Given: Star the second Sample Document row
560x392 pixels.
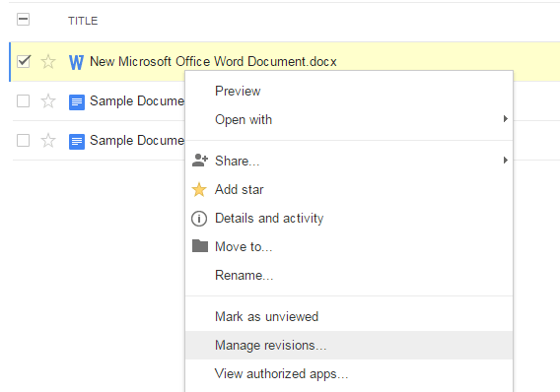Looking at the screenshot, I should (x=48, y=140).
